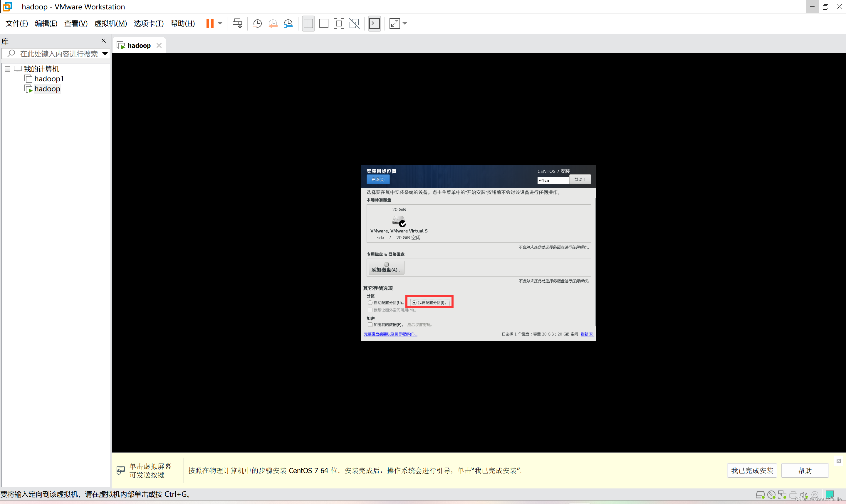Toggle the library sidebar view icon
The height and width of the screenshot is (504, 846).
pyautogui.click(x=308, y=23)
